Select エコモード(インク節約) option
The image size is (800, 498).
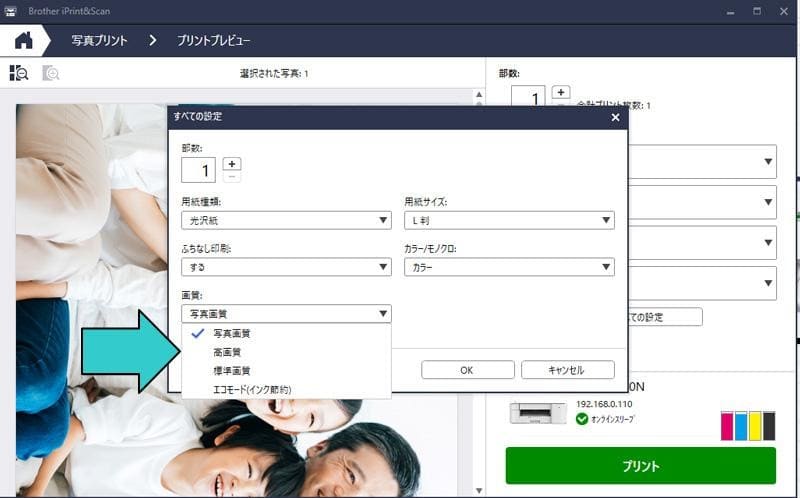(x=286, y=389)
